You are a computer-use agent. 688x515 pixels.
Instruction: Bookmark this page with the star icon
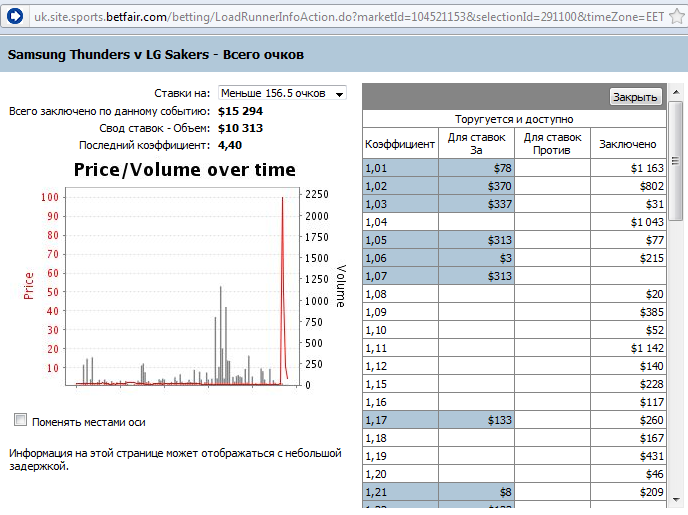677,17
